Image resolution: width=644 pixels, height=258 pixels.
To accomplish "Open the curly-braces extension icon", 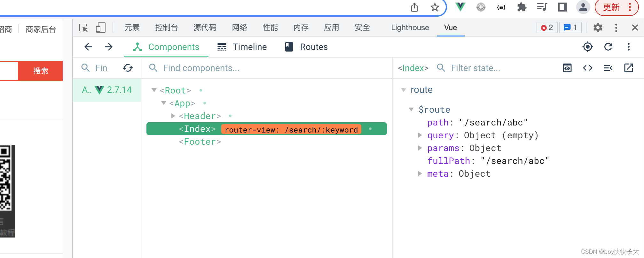I will (501, 7).
